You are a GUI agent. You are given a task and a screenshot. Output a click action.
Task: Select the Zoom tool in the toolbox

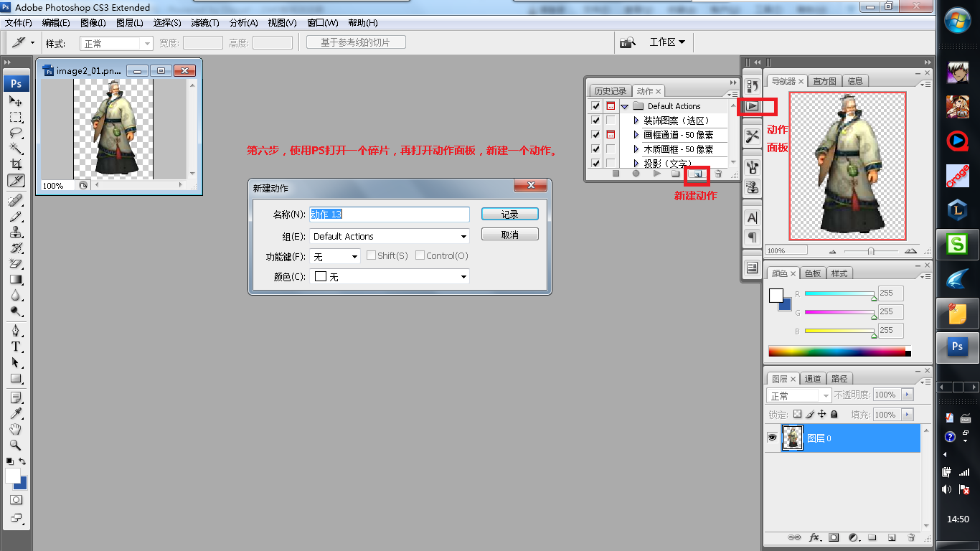[x=15, y=446]
